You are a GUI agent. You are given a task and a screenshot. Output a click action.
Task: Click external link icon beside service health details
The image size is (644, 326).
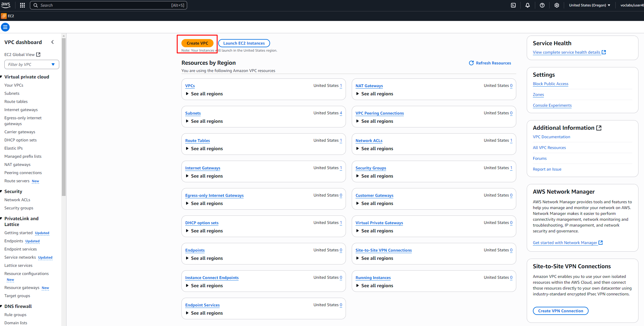coord(604,52)
